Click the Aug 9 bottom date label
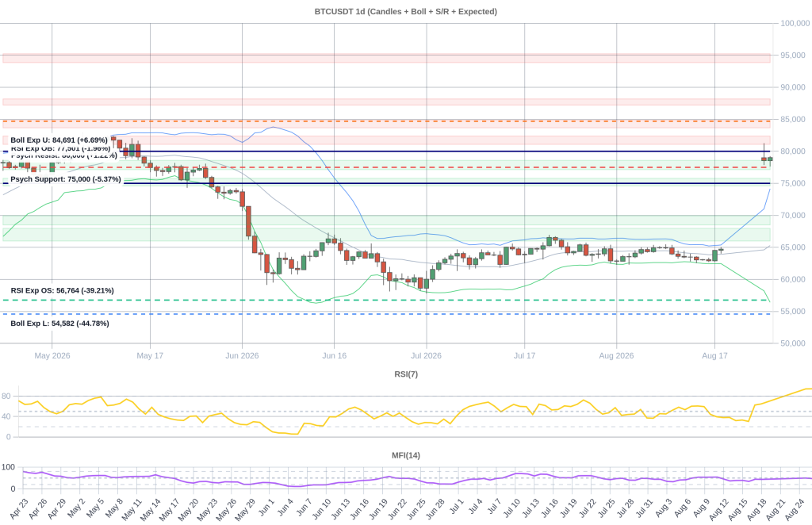 [x=703, y=507]
